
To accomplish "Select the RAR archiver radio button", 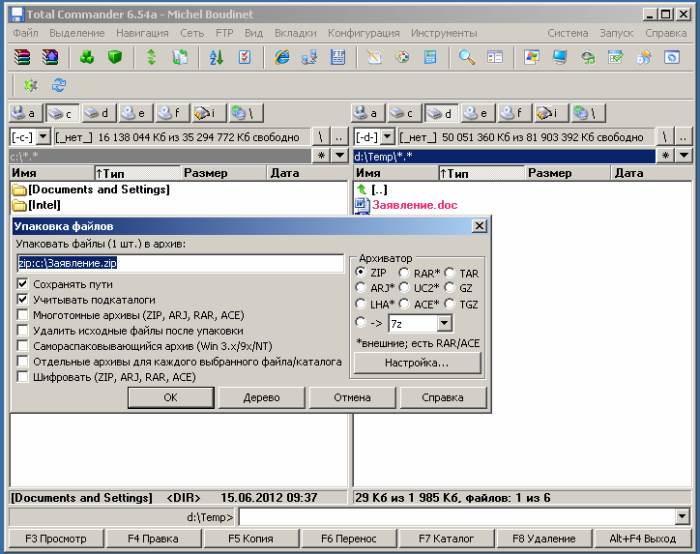I will (404, 272).
